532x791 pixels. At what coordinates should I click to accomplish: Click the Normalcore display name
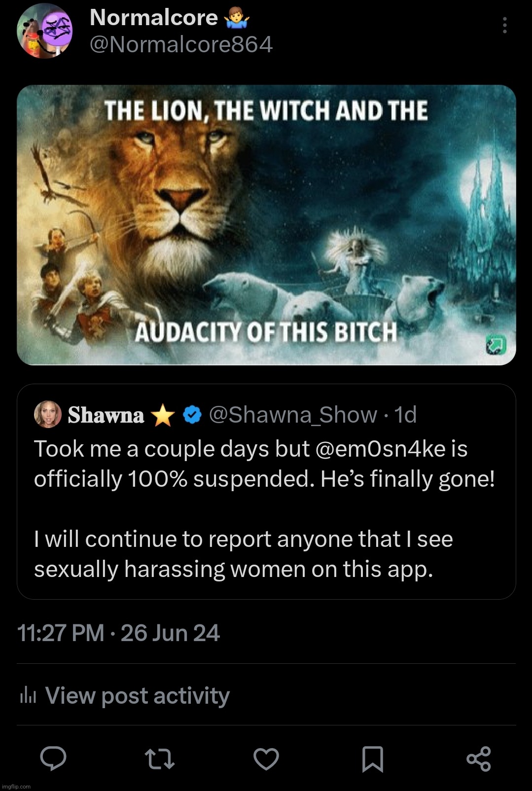[154, 18]
